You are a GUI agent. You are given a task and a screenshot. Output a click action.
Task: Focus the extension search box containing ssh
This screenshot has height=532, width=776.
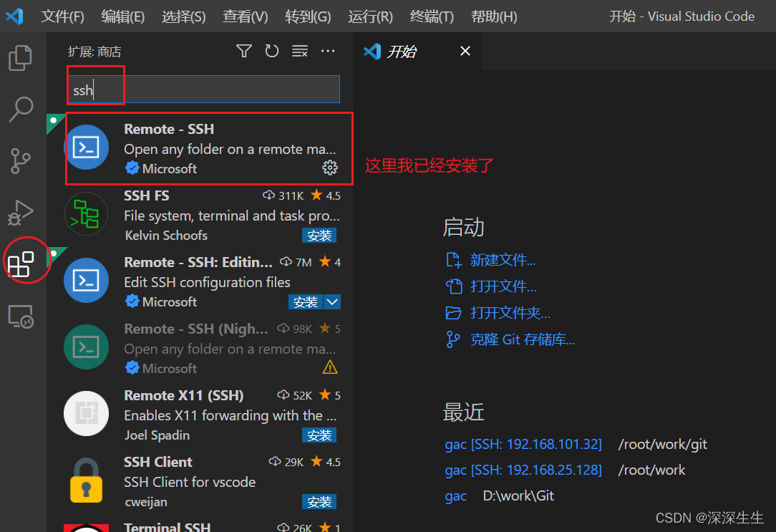coord(204,90)
